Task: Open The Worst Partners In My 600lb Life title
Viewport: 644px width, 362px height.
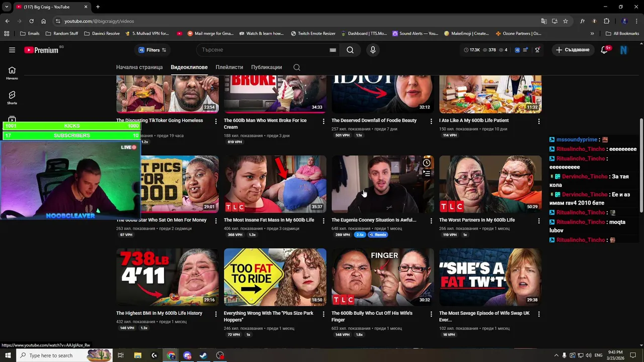Action: pyautogui.click(x=477, y=220)
